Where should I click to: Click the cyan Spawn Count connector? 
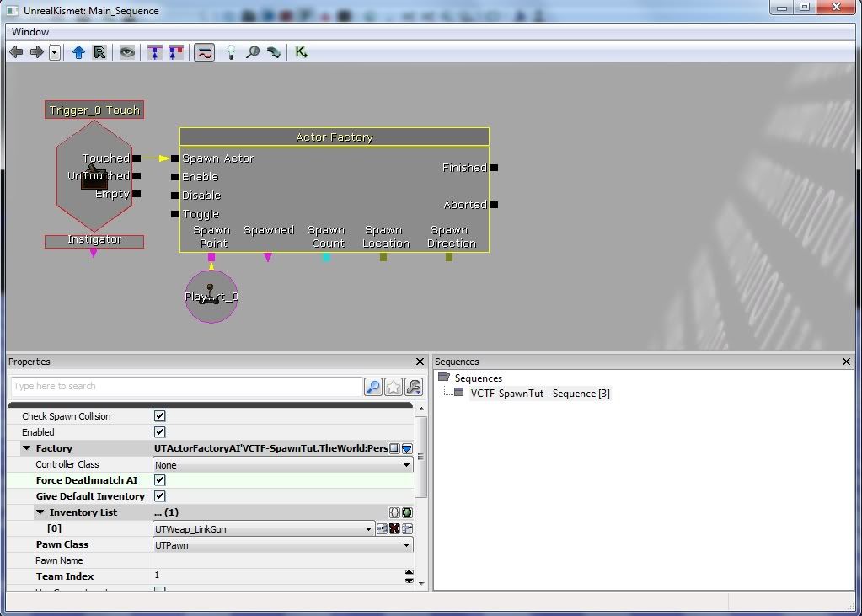coord(326,257)
